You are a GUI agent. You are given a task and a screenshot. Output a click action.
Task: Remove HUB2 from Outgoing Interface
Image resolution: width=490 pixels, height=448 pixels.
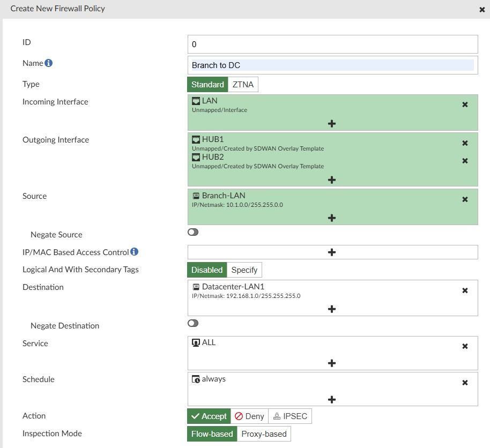[x=465, y=161]
